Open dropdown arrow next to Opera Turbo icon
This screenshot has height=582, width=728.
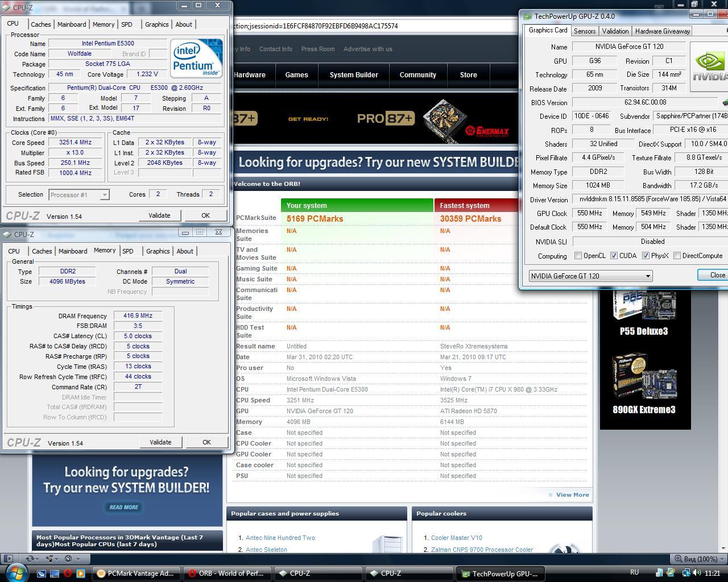tap(77, 559)
